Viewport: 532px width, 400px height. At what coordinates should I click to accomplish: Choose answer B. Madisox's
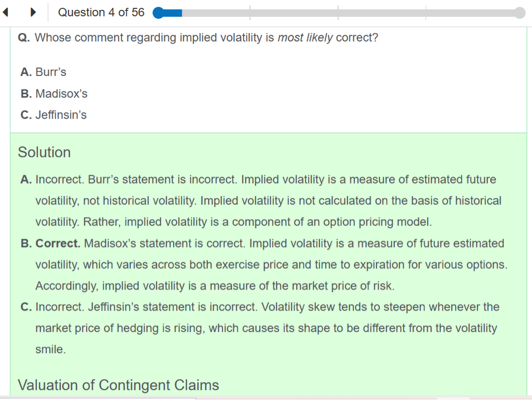(x=54, y=94)
